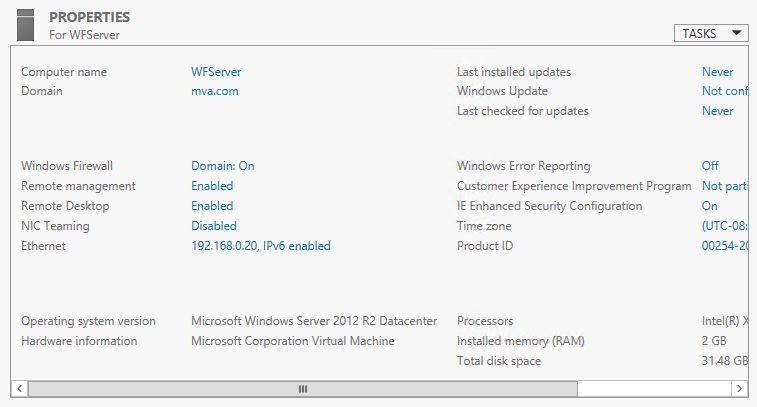Click Windows Firewall Domain: On link
Image resolution: width=757 pixels, height=407 pixels.
tap(223, 166)
